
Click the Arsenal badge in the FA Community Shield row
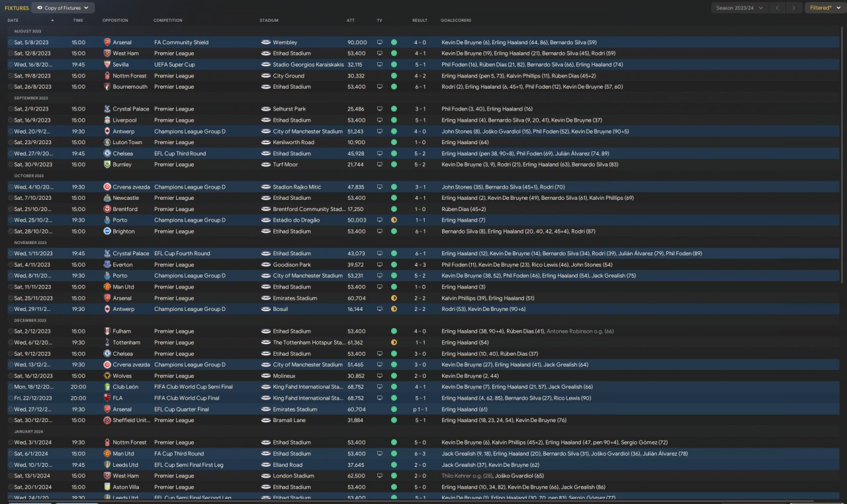[107, 42]
